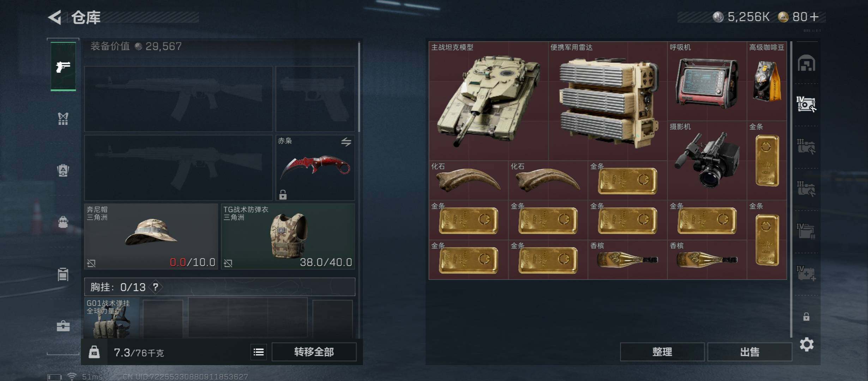Image resolution: width=868 pixels, height=381 pixels.
Task: Select the 奔尼帽 boonie hat slot
Action: click(151, 236)
